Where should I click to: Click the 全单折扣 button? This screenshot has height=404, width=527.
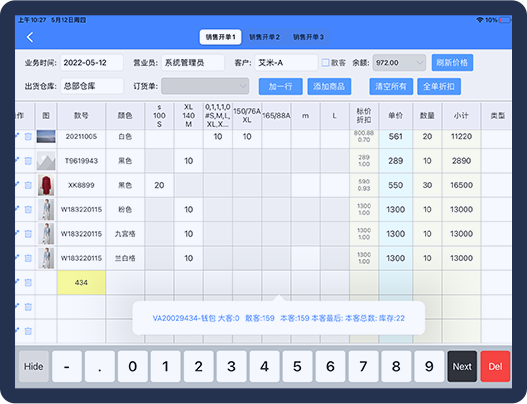tap(439, 86)
